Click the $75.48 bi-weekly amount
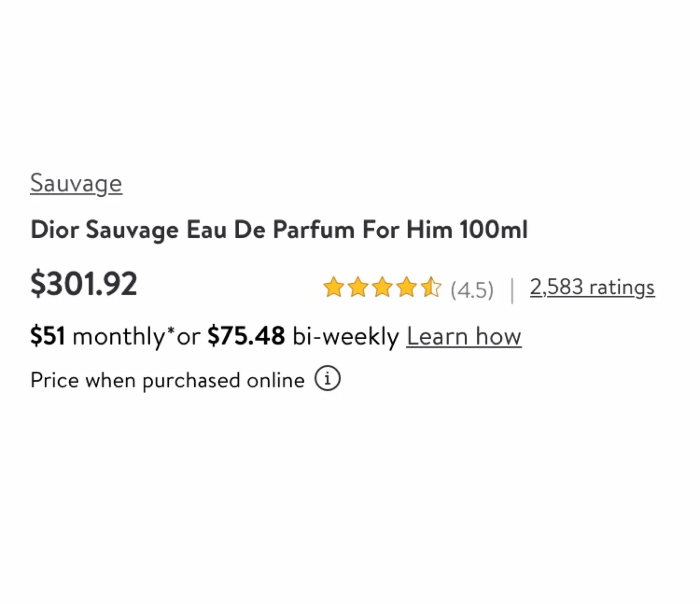Viewport: 700px width, 604px height. (246, 335)
